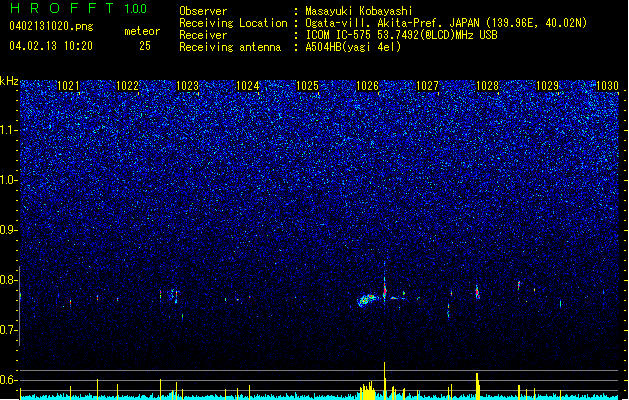Click the 1025 time marker
This screenshot has width=629, height=400.
click(307, 85)
